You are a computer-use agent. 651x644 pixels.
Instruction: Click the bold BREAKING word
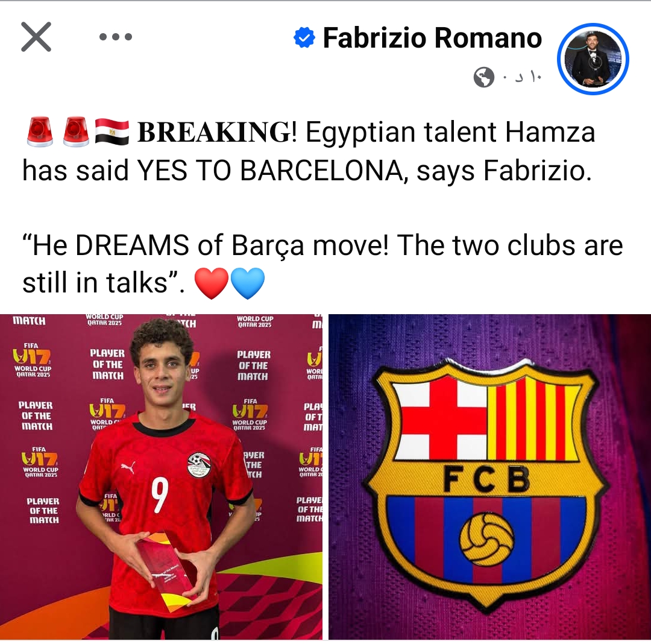click(214, 132)
